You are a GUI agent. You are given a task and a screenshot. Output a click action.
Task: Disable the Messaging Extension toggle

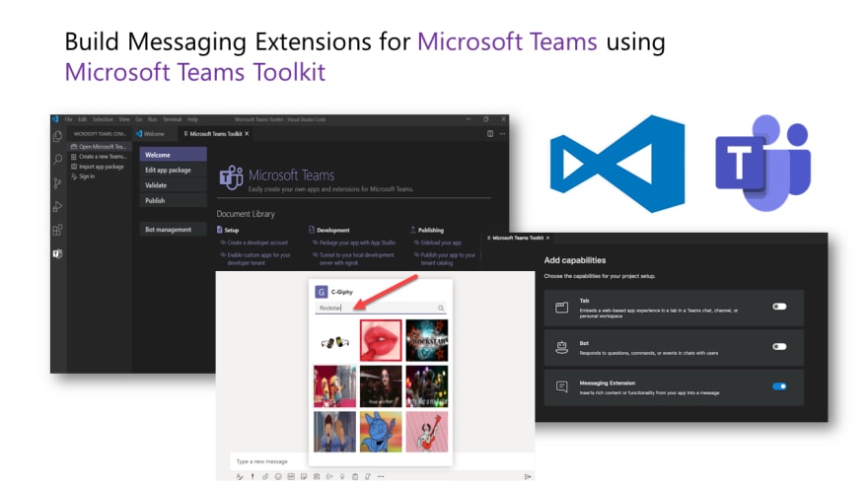click(x=779, y=386)
